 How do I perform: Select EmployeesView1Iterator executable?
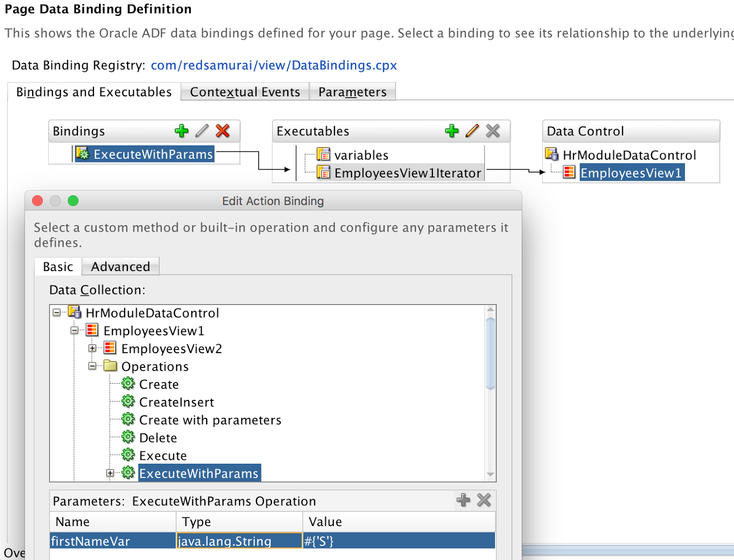[x=407, y=173]
